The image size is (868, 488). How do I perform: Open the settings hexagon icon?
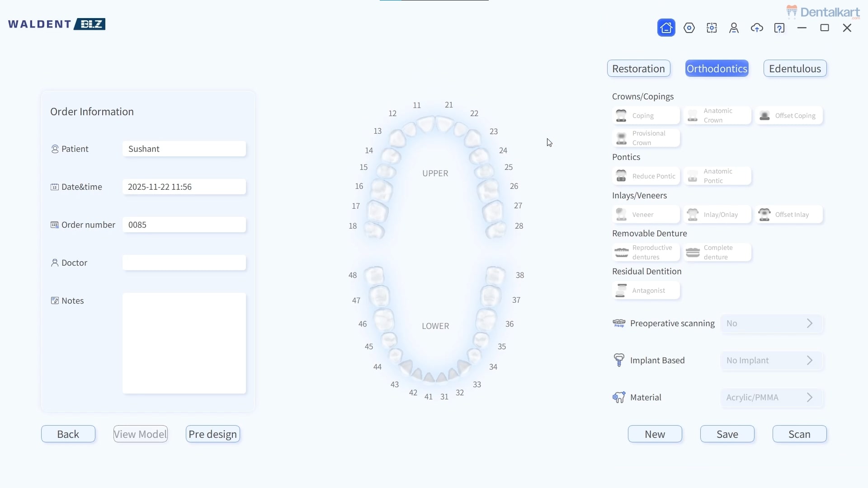[689, 28]
